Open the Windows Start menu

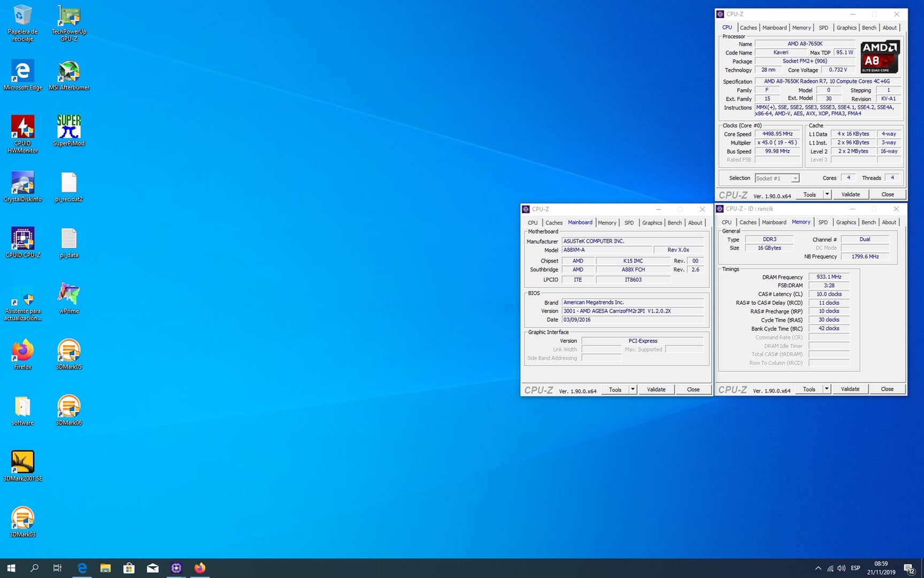point(11,568)
